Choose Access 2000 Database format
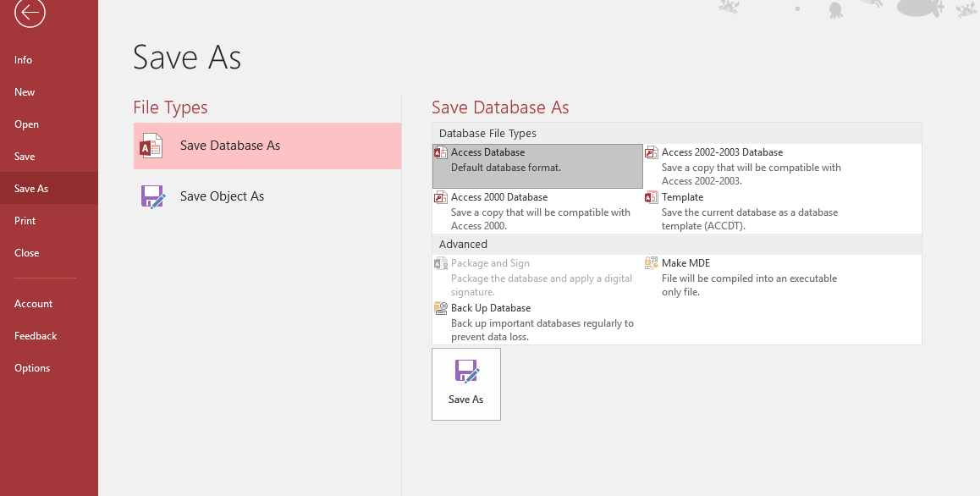The height and width of the screenshot is (496, 980). point(537,212)
